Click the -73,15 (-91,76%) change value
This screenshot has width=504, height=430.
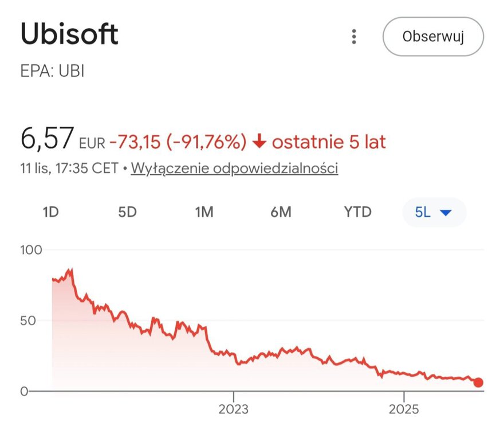click(178, 142)
